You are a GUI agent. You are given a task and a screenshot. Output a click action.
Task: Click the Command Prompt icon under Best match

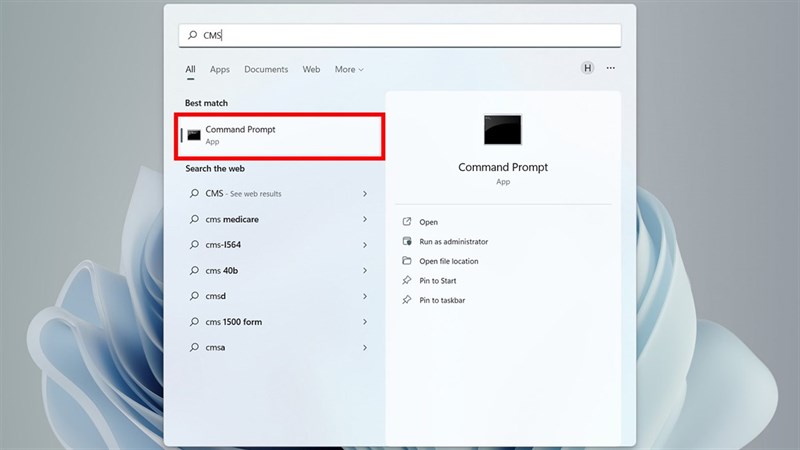pyautogui.click(x=194, y=135)
